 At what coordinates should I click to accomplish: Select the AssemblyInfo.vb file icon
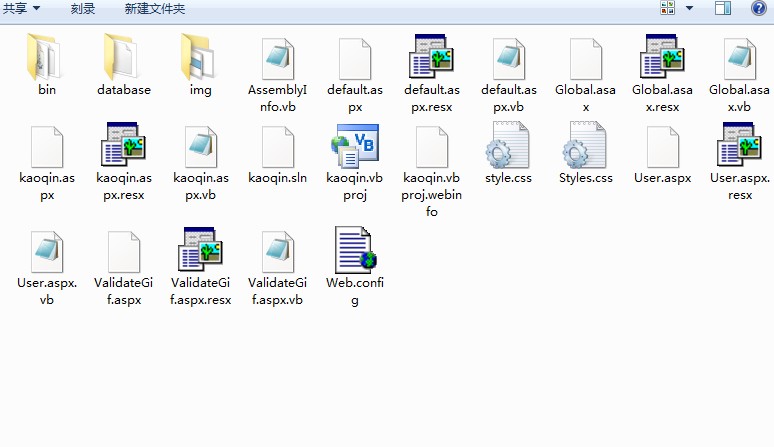click(x=278, y=59)
